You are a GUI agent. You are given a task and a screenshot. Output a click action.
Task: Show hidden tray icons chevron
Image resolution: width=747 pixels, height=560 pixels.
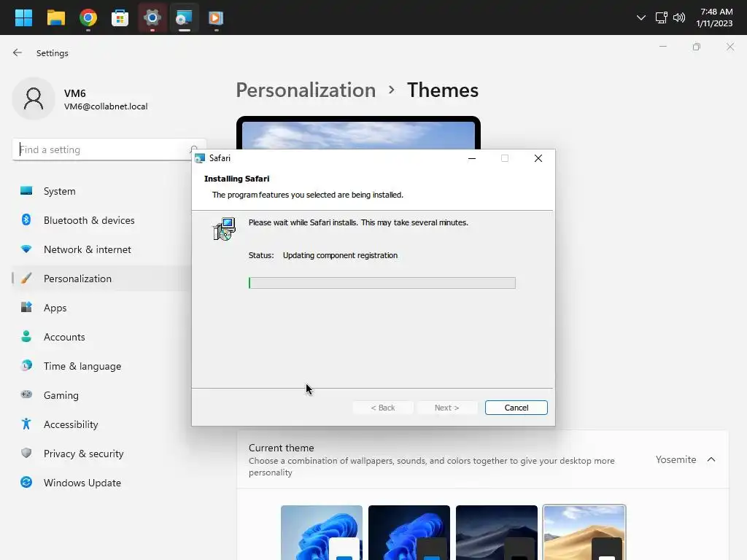point(641,18)
